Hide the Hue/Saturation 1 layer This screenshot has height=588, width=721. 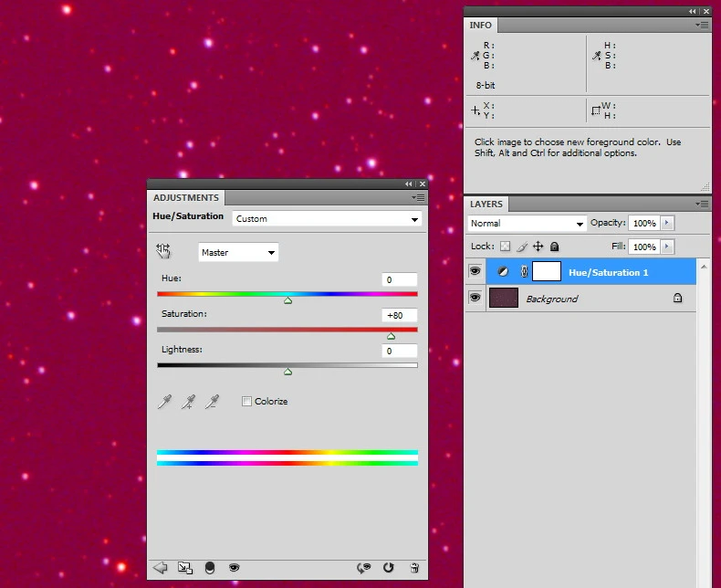click(x=475, y=272)
